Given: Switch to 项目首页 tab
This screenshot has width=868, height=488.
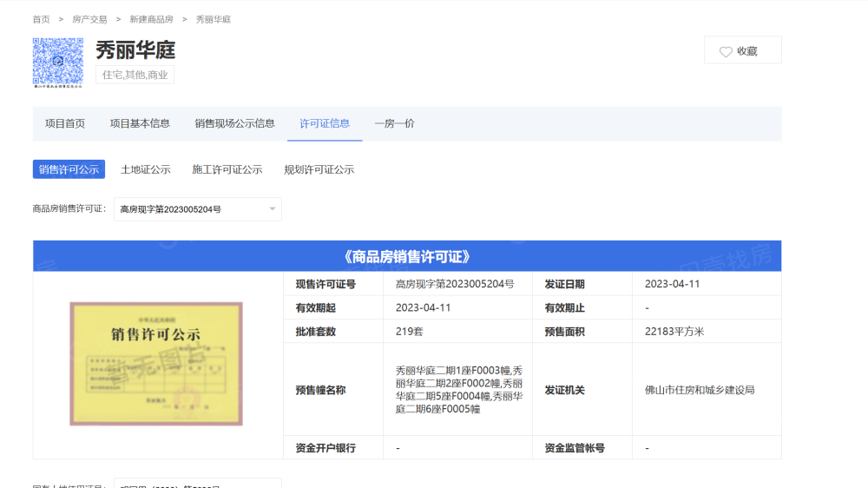Looking at the screenshot, I should click(x=65, y=123).
